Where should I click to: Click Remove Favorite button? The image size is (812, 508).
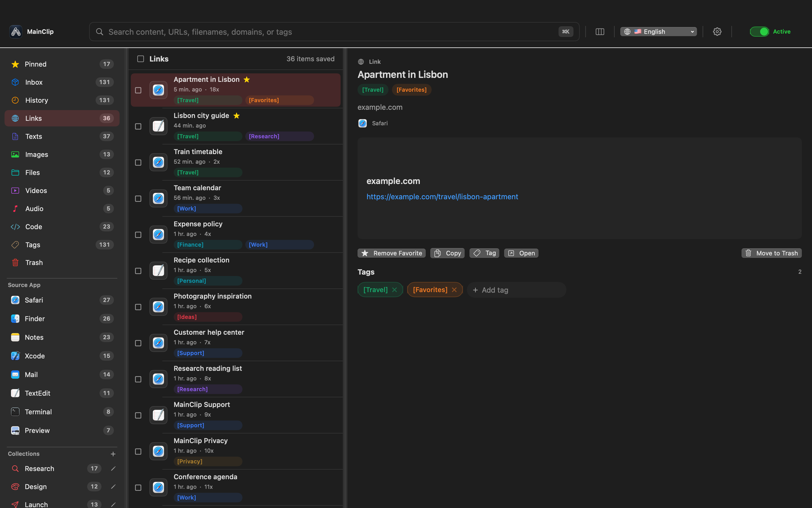point(392,253)
